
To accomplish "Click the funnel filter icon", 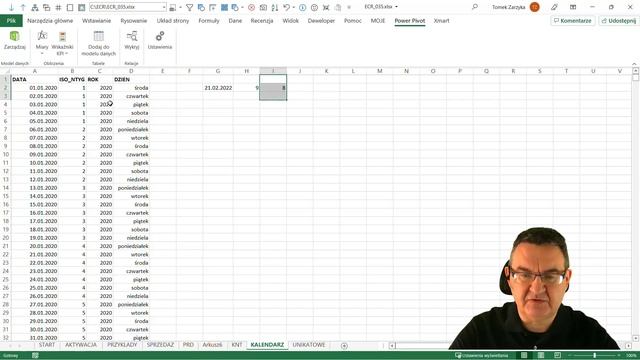I will tap(189, 7).
